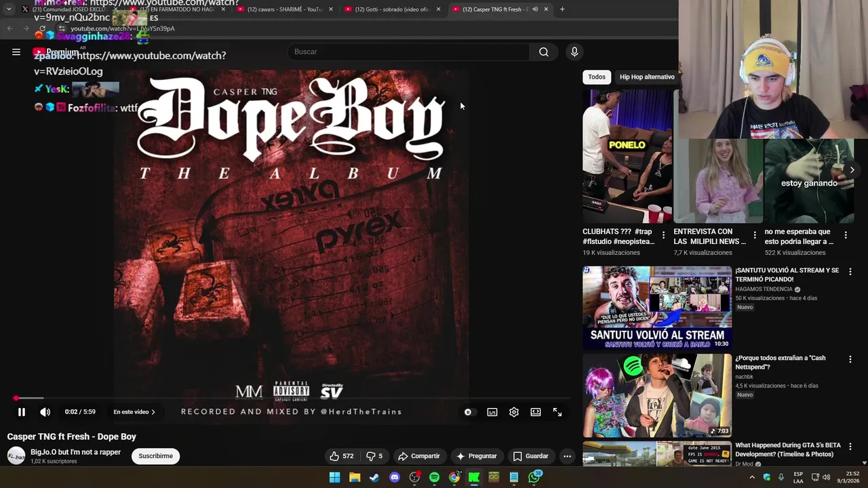This screenshot has height=488, width=868.
Task: Advance the Shorts shelf with the right arrow
Action: point(852,169)
